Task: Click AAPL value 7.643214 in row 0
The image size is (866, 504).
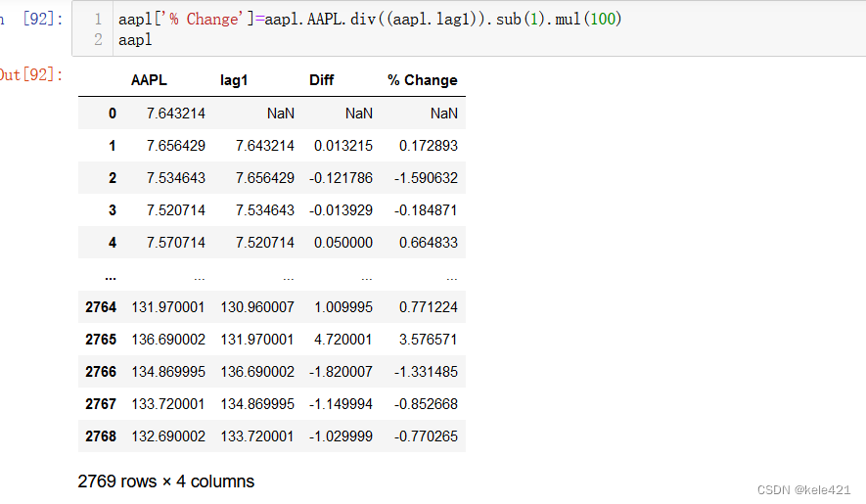Action: click(x=175, y=114)
